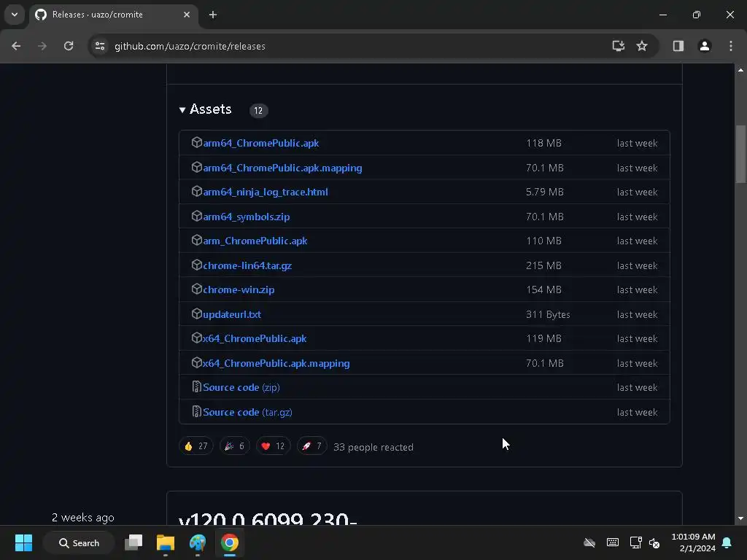
Task: Go back to previous page
Action: 16,46
